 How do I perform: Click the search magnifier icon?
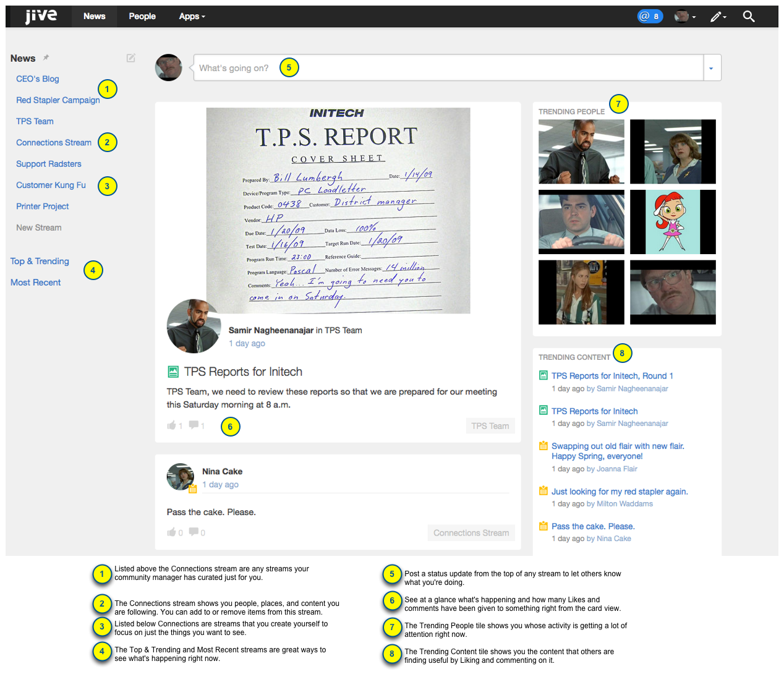tap(749, 17)
